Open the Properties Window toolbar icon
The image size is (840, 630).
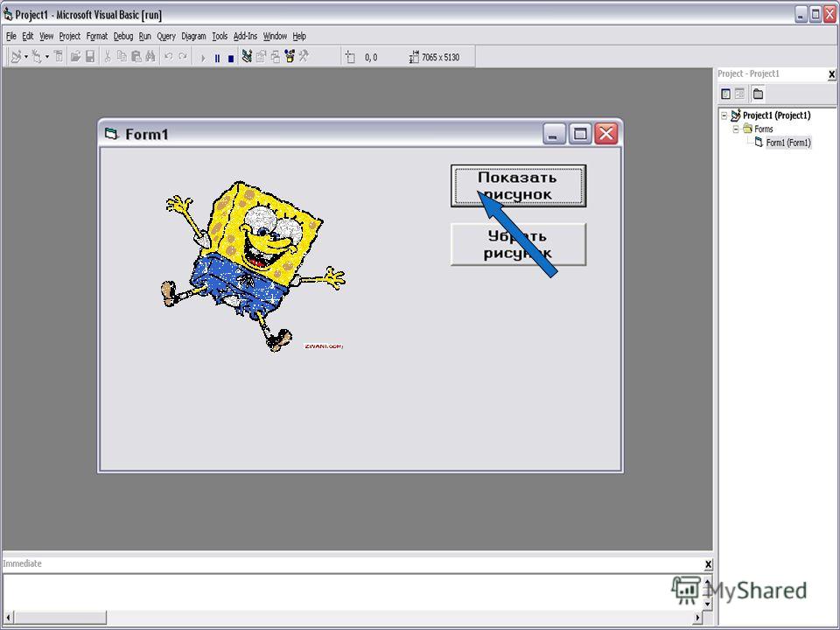261,56
